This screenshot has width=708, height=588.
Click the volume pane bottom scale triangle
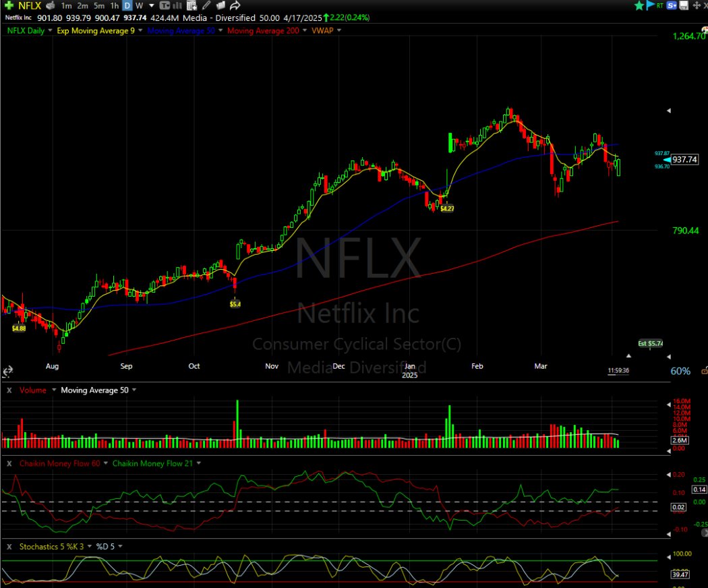(669, 450)
